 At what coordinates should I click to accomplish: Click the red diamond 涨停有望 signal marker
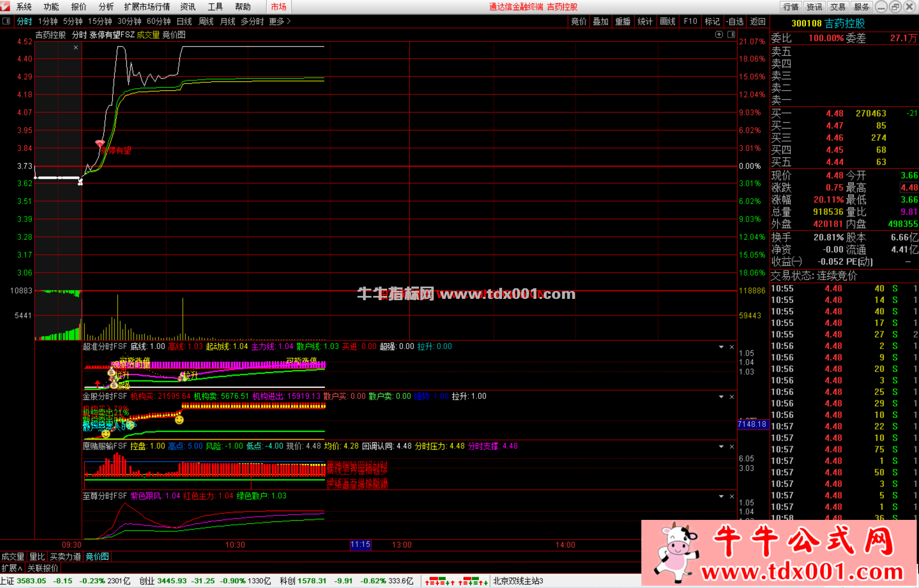tap(100, 143)
